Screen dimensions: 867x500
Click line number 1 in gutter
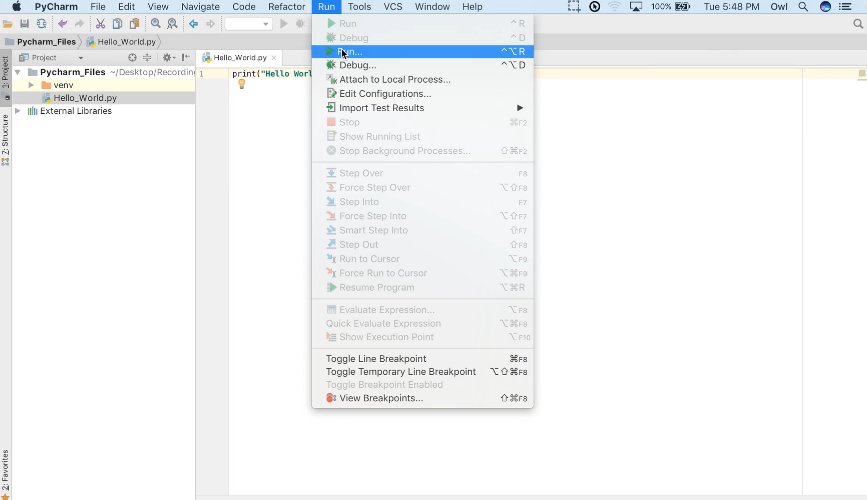click(x=202, y=74)
